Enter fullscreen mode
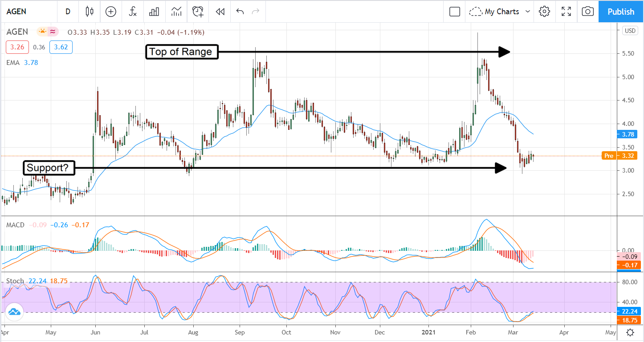This screenshot has height=342, width=644. click(566, 12)
